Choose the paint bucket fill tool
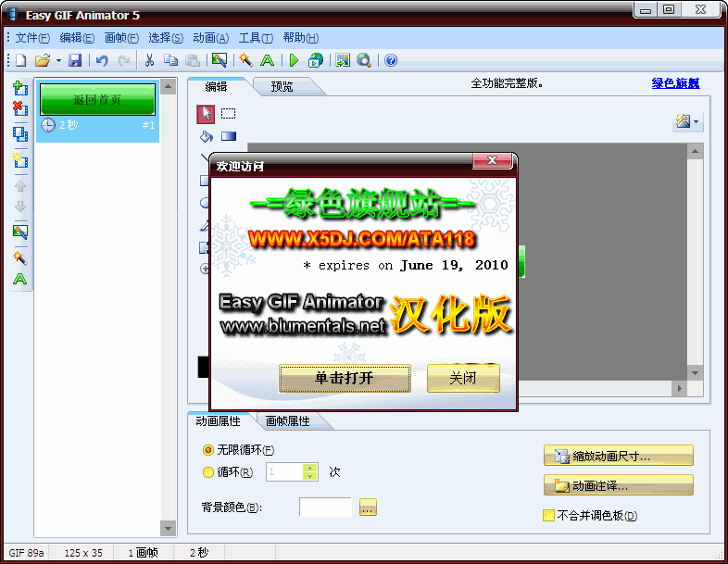This screenshot has width=728, height=564. click(207, 136)
